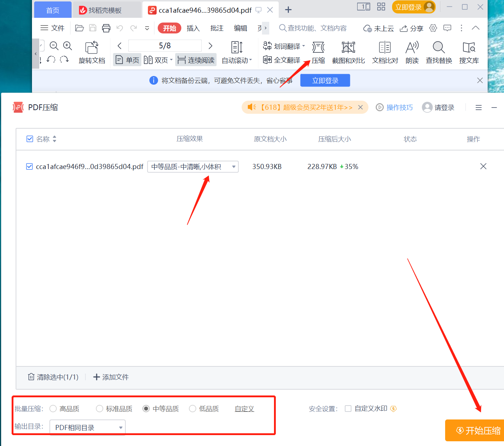This screenshot has height=446, width=504.
Task: Zoom out using the minus magnifier icon
Action: pos(54,46)
